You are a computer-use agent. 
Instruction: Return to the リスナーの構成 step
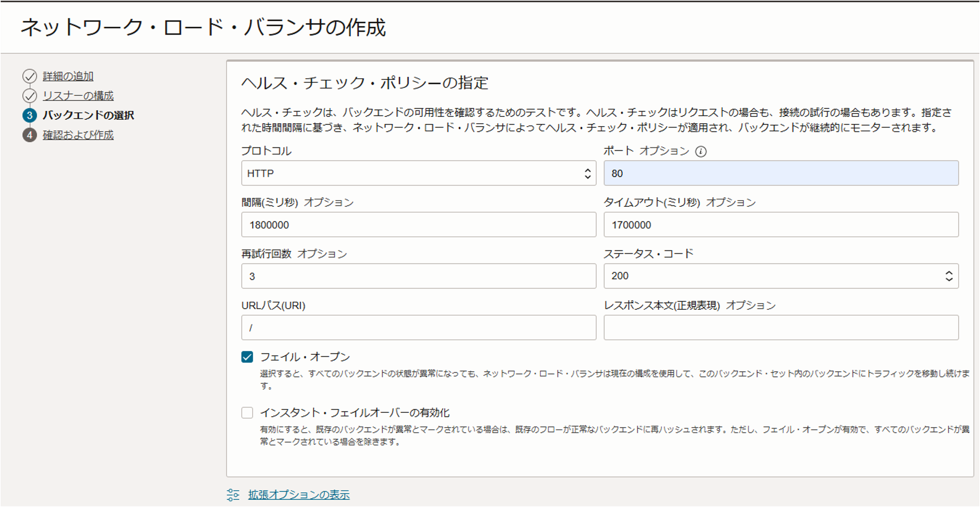(77, 95)
